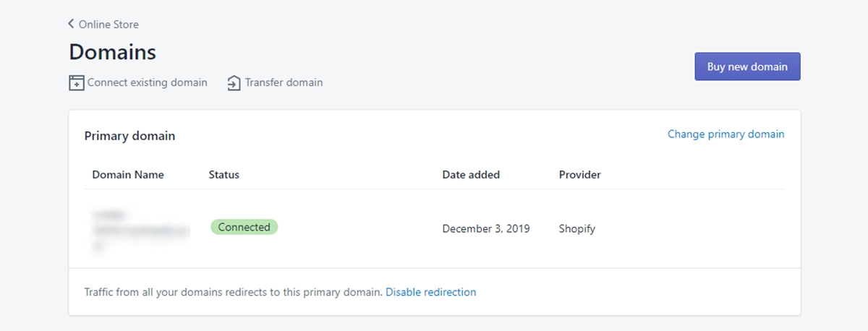Click the Shopify provider cell

pos(576,228)
